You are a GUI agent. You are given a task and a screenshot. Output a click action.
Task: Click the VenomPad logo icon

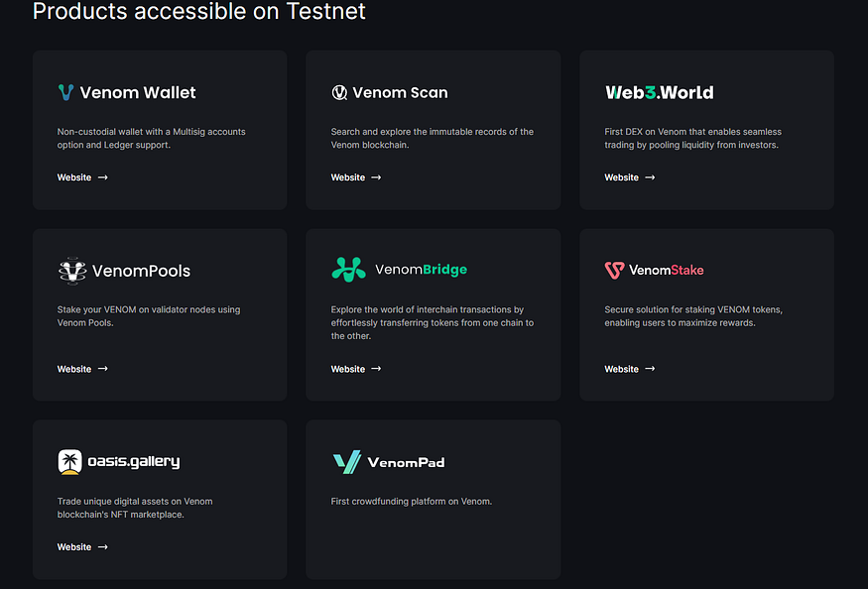(x=347, y=462)
